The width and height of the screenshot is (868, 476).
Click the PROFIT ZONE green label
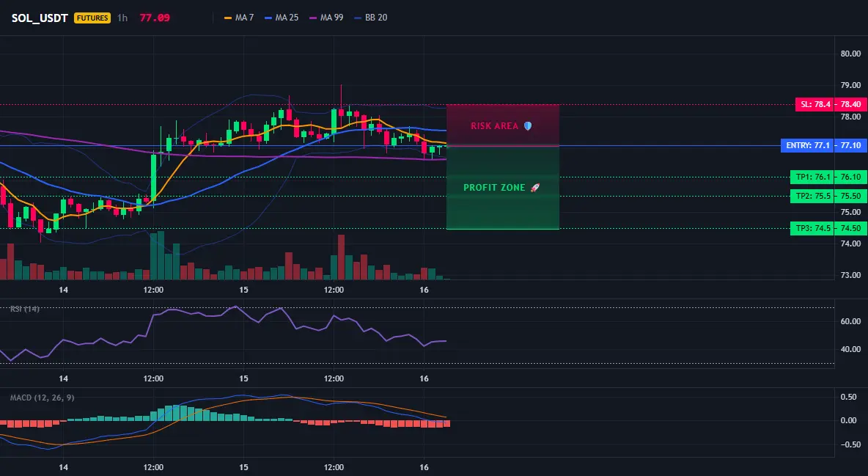click(x=494, y=188)
